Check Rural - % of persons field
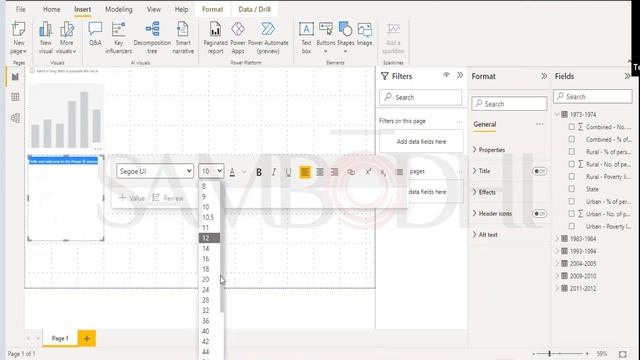The width and height of the screenshot is (640, 360). coord(572,151)
